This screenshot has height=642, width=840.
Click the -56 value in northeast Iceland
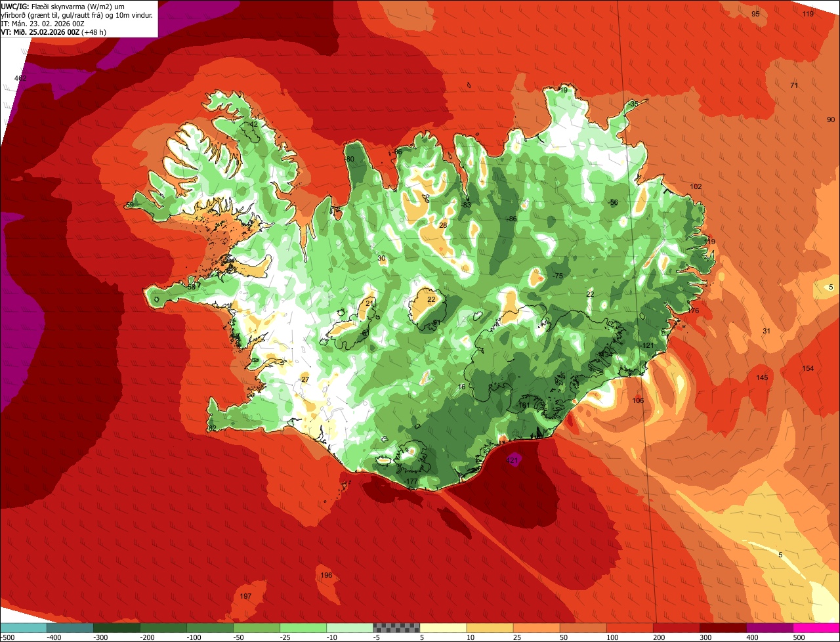pyautogui.click(x=613, y=202)
